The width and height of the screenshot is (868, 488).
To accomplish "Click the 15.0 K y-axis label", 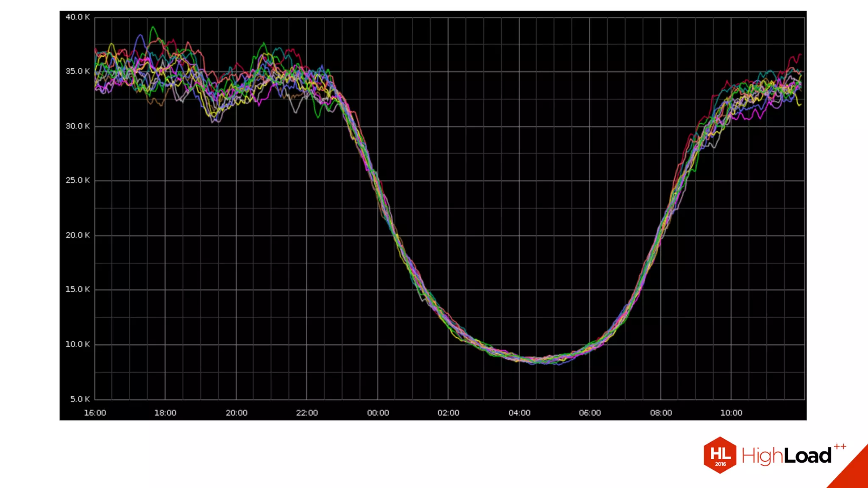I will 78,289.
